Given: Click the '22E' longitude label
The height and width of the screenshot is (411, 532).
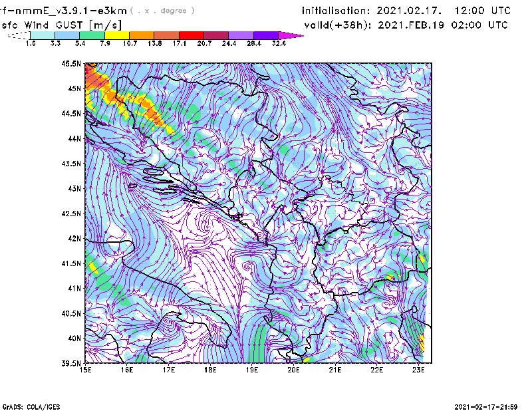Looking at the screenshot, I should 376,370.
